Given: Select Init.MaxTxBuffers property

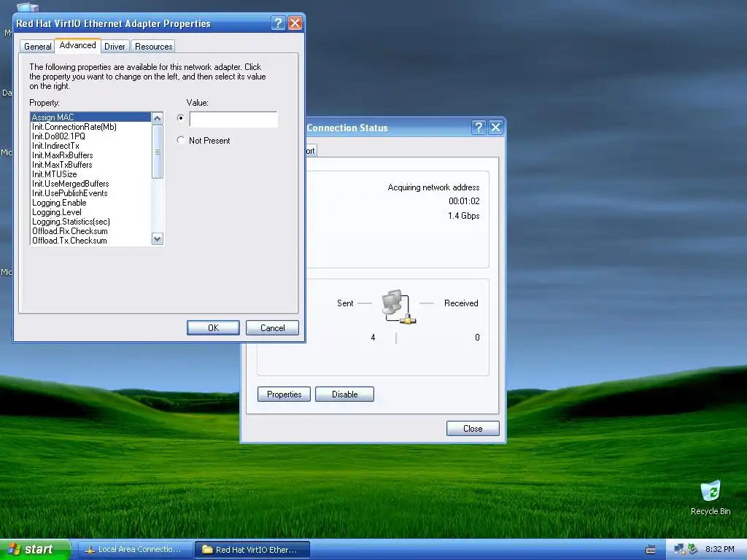Looking at the screenshot, I should pos(90,165).
